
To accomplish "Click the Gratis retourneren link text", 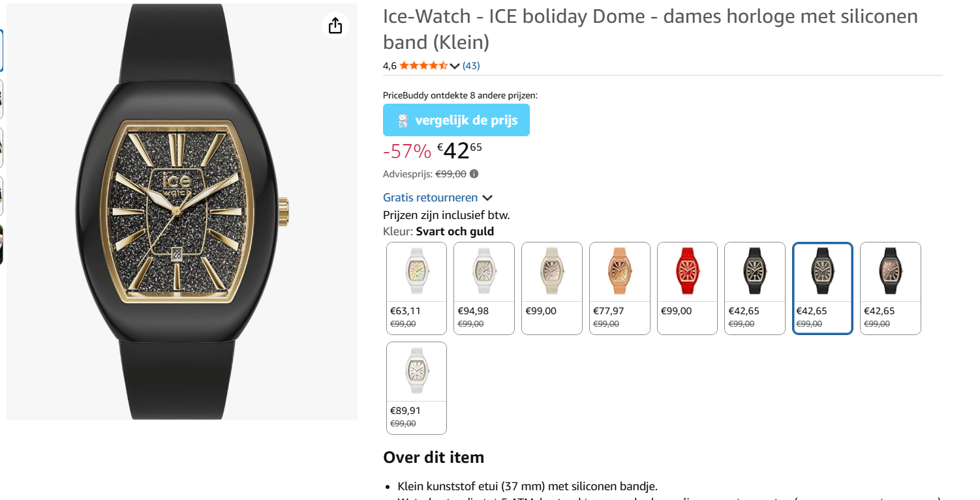I will [x=431, y=197].
